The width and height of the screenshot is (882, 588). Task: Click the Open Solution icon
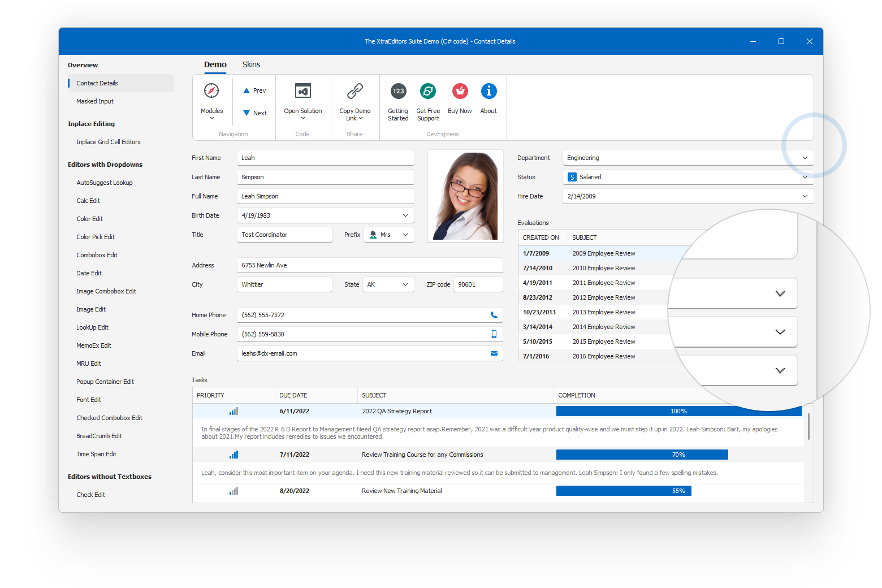(303, 91)
